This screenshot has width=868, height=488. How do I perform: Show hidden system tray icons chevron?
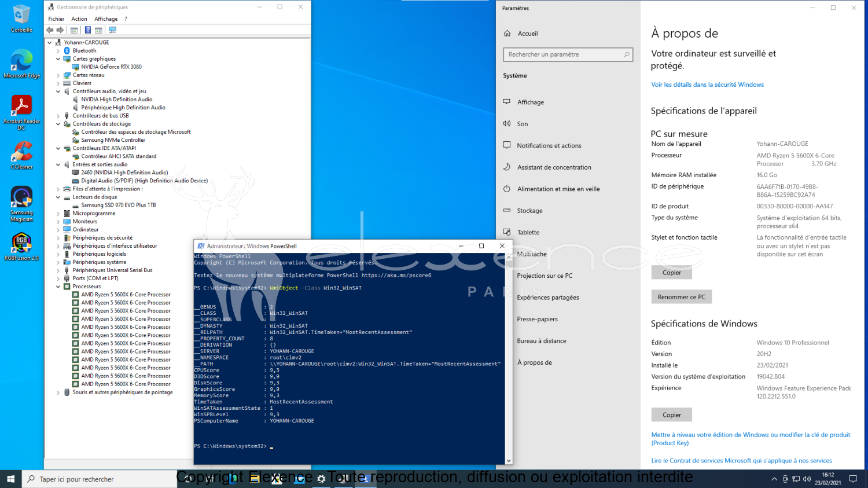point(774,479)
